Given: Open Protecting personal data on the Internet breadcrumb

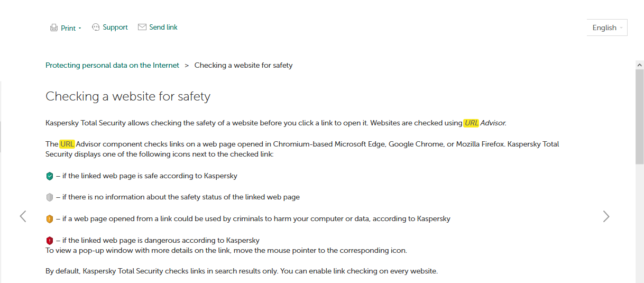Looking at the screenshot, I should click(112, 65).
